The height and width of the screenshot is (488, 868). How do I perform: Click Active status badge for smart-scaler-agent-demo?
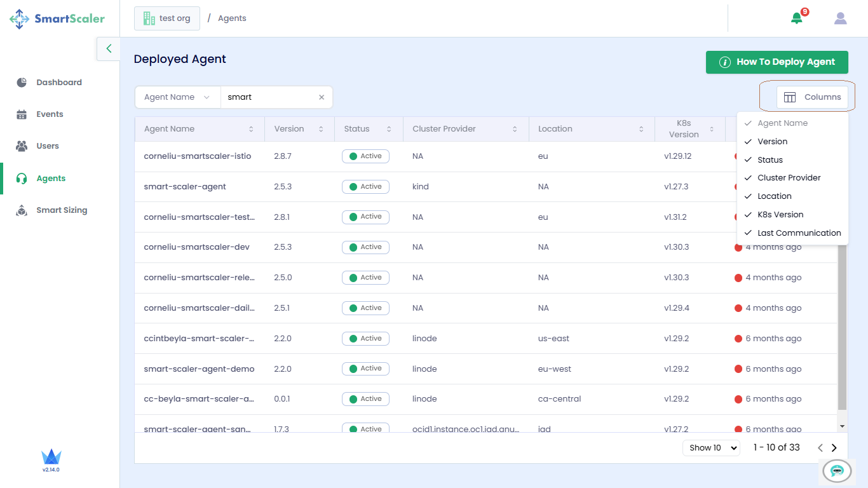coord(365,369)
